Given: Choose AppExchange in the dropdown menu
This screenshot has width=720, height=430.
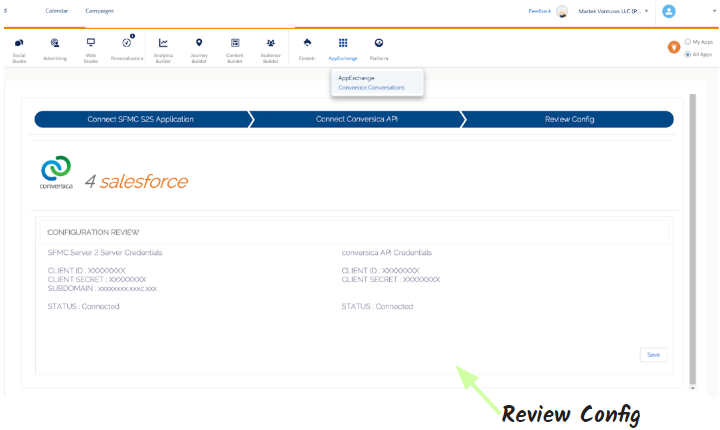Looking at the screenshot, I should tap(356, 78).
